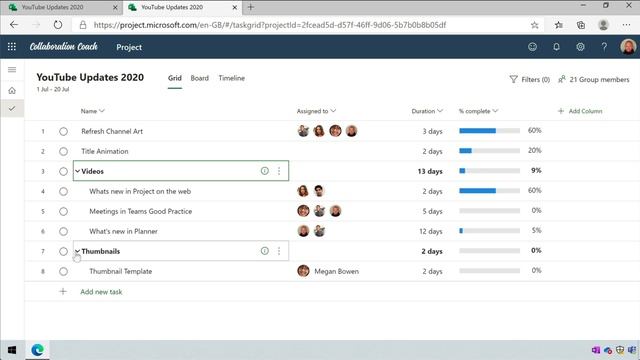The height and width of the screenshot is (360, 640).
Task: Close the active YouTube Updates 2020 tab
Action: tap(235, 7)
